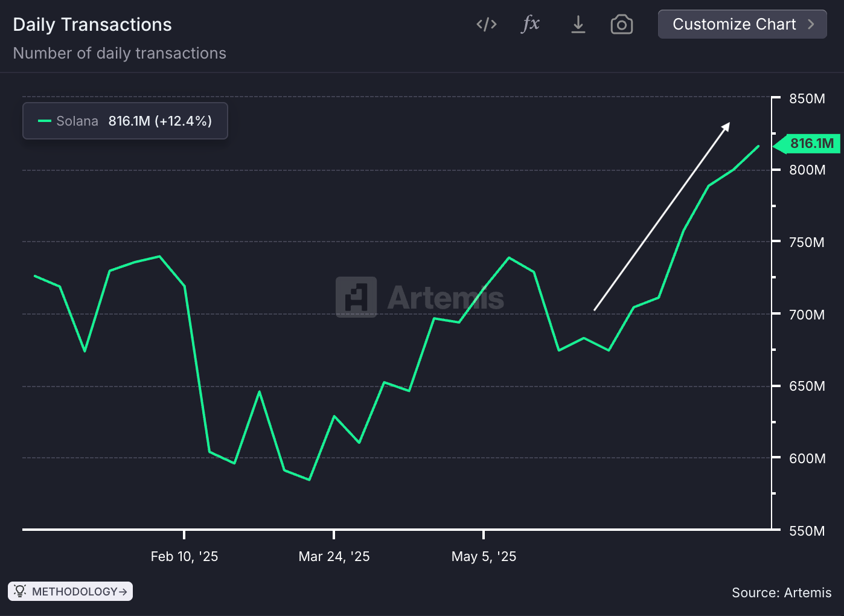844x616 pixels.
Task: Click the May 5, '25 axis label
Action: (484, 556)
